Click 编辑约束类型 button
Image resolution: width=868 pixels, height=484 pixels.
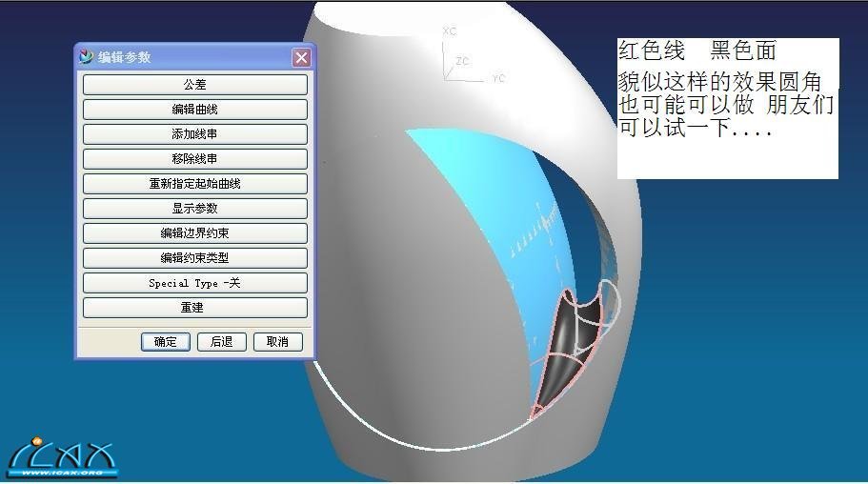pyautogui.click(x=195, y=258)
